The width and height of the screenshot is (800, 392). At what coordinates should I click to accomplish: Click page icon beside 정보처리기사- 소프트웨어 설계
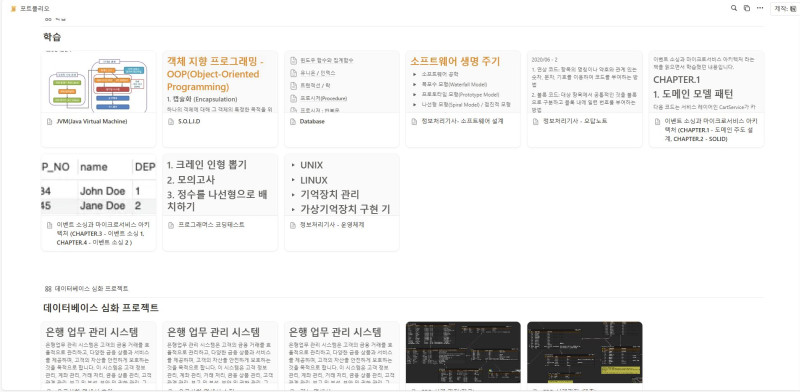(x=414, y=121)
